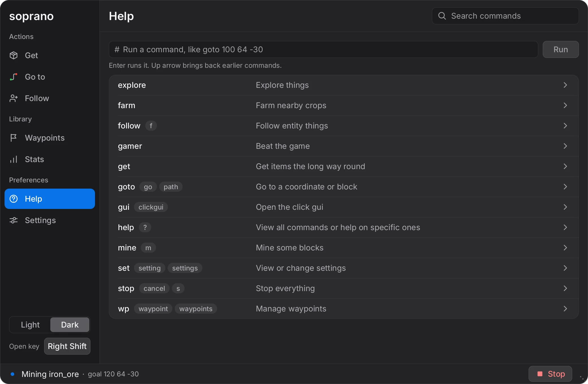Click the 'path' alias tag on goto
The height and width of the screenshot is (384, 588).
[x=171, y=187]
